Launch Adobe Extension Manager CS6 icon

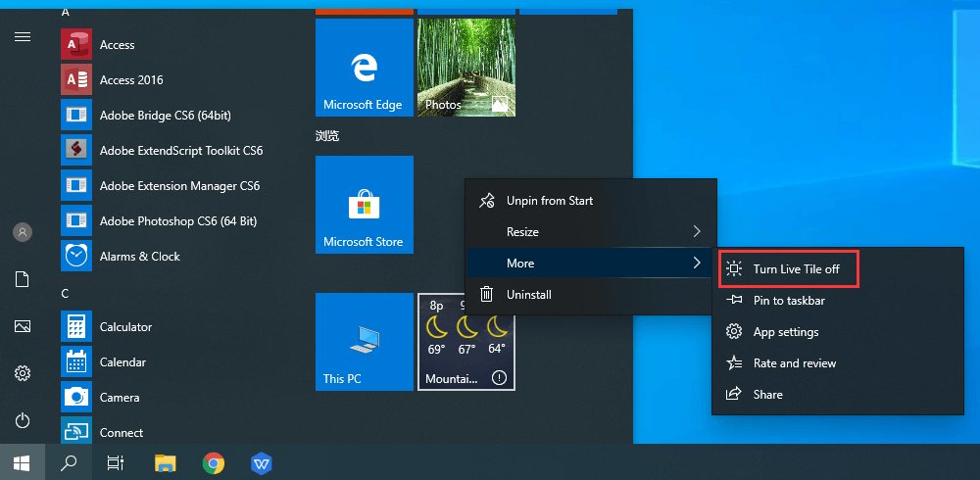click(x=76, y=185)
